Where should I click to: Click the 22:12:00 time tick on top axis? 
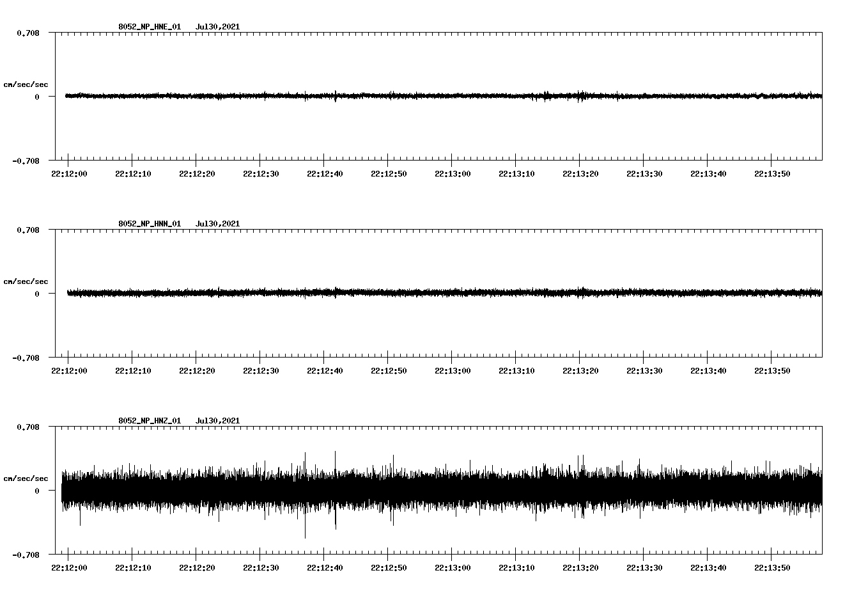68,173
